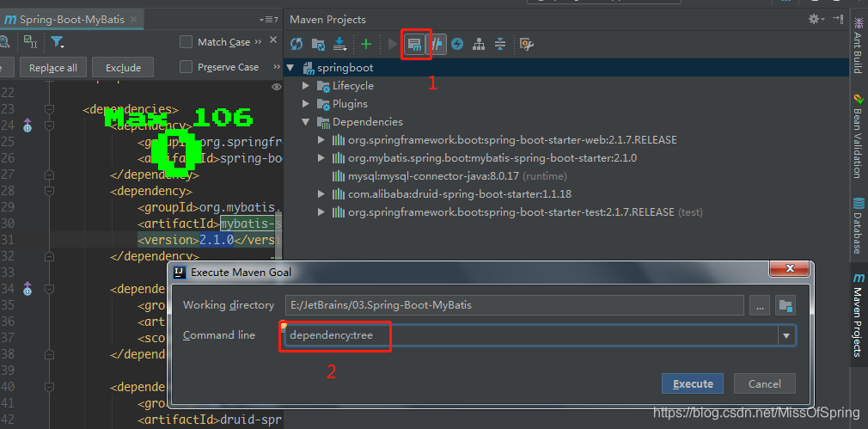Select 'com.alibaba:druid-spring-boot-starter:1.1.18' row text
The width and height of the screenshot is (868, 429).
point(460,194)
